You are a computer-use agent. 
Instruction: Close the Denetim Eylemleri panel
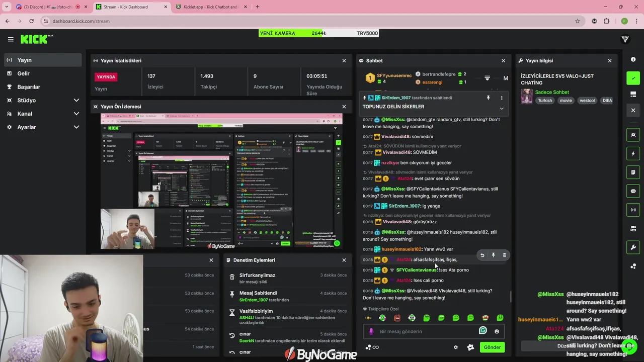tap(344, 260)
